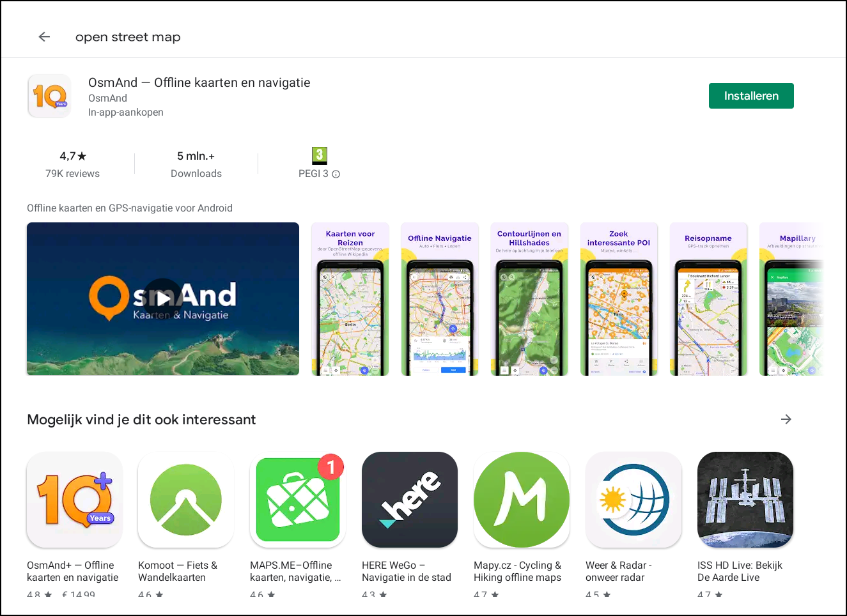Viewport: 847px width, 616px height.
Task: Click 'MAPS.ME–Offline kaarten, navigatie' title
Action: coord(295,571)
